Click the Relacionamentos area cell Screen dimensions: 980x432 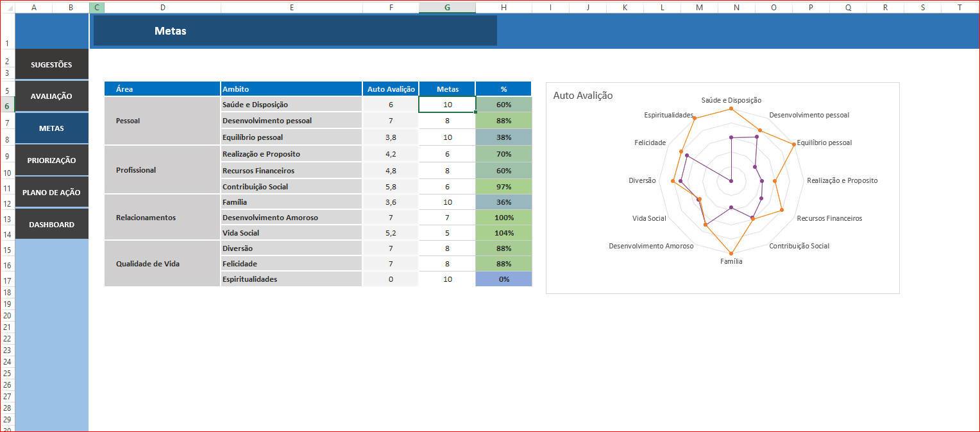click(x=162, y=218)
